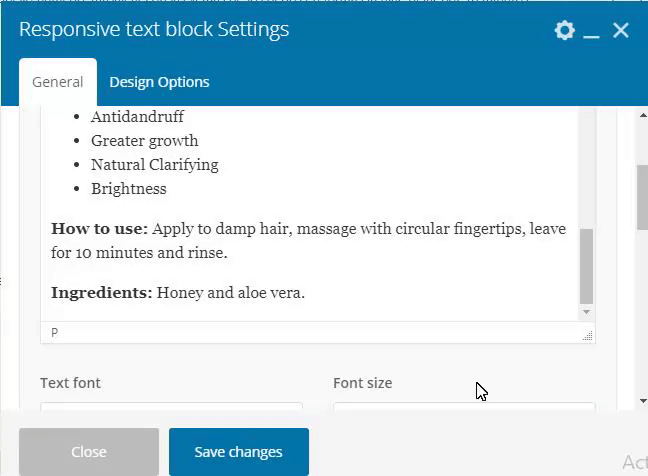Click the panel scroll down arrow
This screenshot has width=648, height=476.
642,400
